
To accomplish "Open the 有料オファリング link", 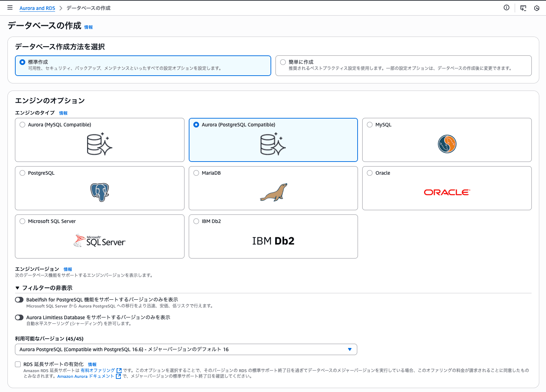I will click(98, 370).
